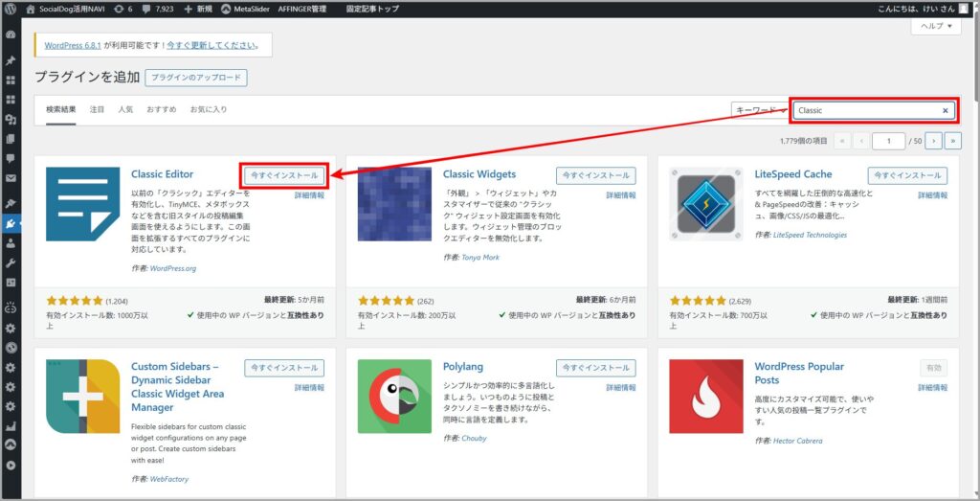Open the Pages icon in sidebar
The height and width of the screenshot is (501, 980).
[x=10, y=139]
